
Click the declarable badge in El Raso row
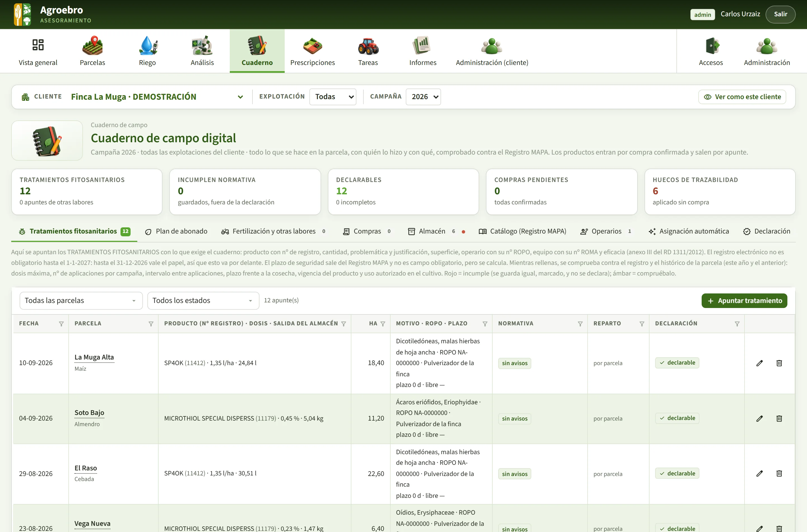tap(677, 474)
